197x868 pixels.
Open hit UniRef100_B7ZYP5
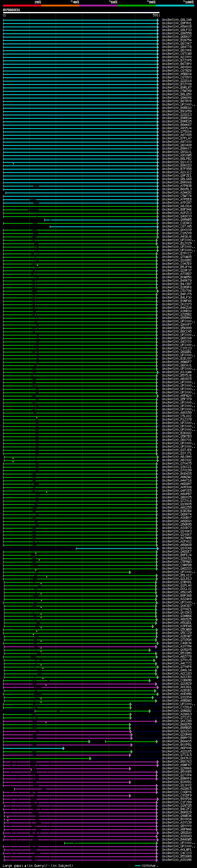click(177, 60)
